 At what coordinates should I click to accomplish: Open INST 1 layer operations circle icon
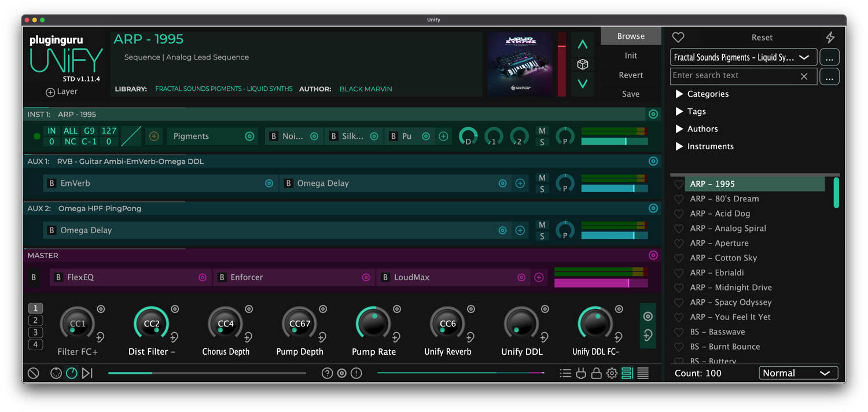[x=653, y=114]
